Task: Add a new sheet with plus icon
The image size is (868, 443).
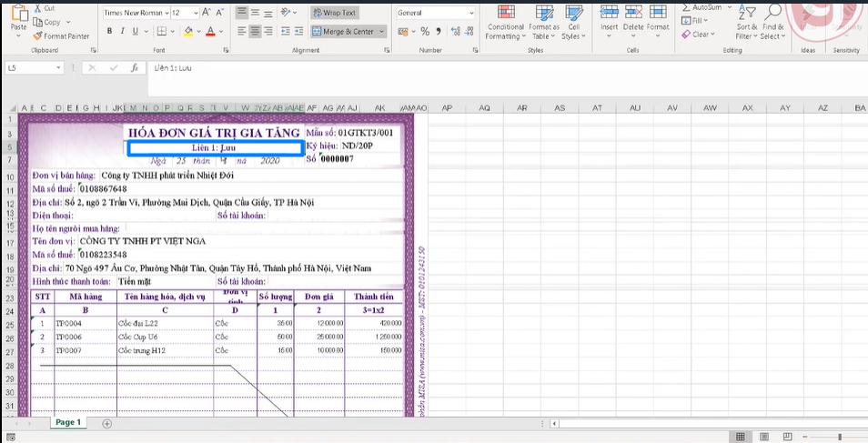Action: point(106,423)
